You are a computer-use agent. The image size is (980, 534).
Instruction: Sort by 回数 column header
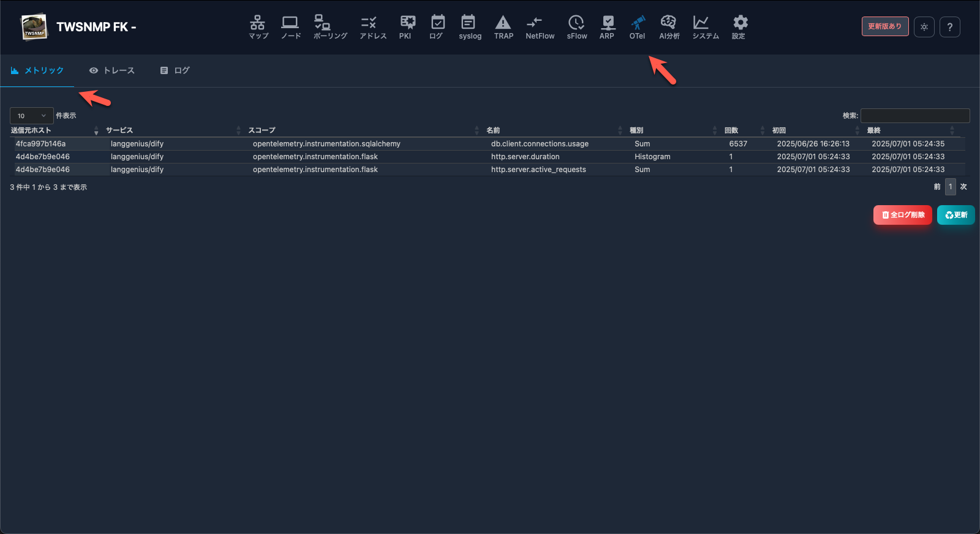[x=745, y=130]
